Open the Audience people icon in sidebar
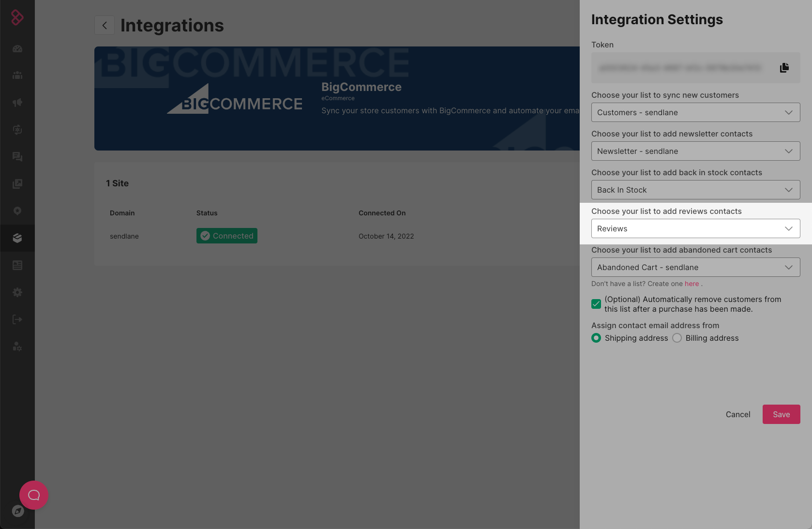This screenshot has height=529, width=812. pos(17,76)
